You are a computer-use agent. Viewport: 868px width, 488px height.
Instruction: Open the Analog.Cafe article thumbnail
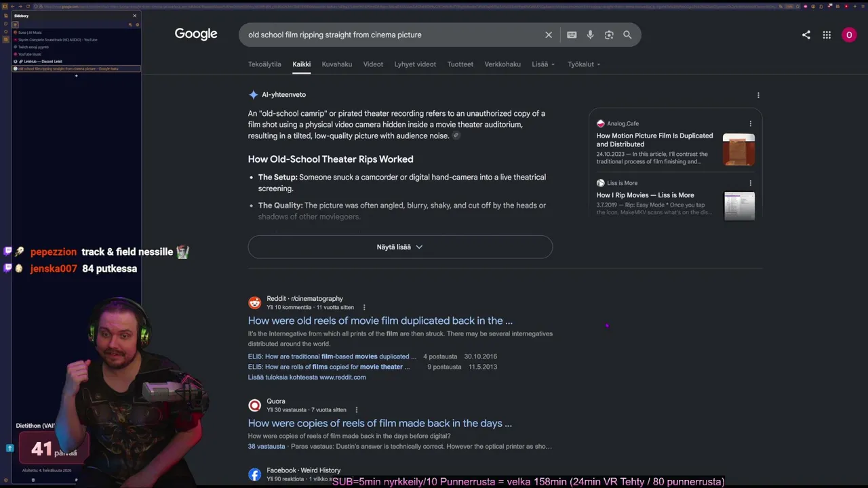pyautogui.click(x=738, y=149)
